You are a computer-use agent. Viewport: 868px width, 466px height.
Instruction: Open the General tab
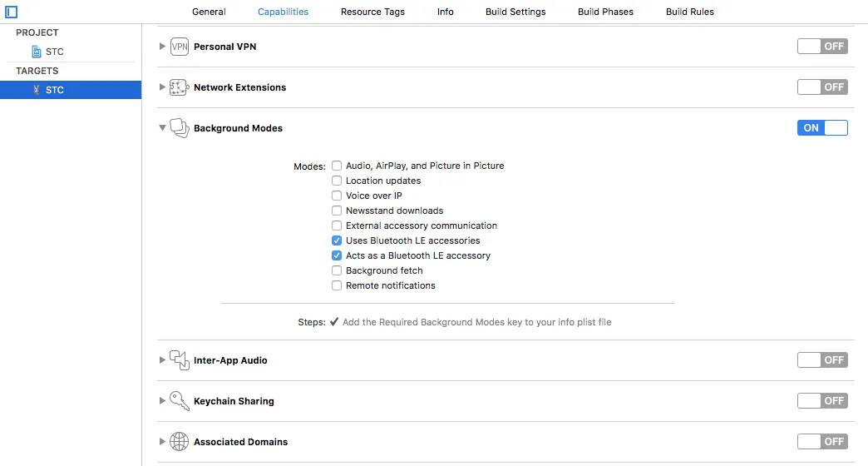[x=209, y=12]
